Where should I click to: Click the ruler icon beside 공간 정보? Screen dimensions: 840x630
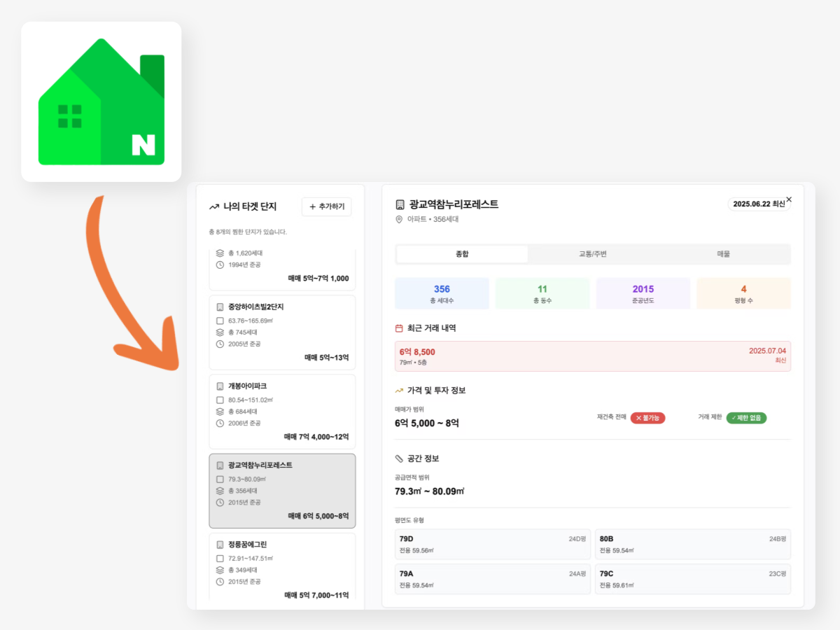pyautogui.click(x=399, y=458)
